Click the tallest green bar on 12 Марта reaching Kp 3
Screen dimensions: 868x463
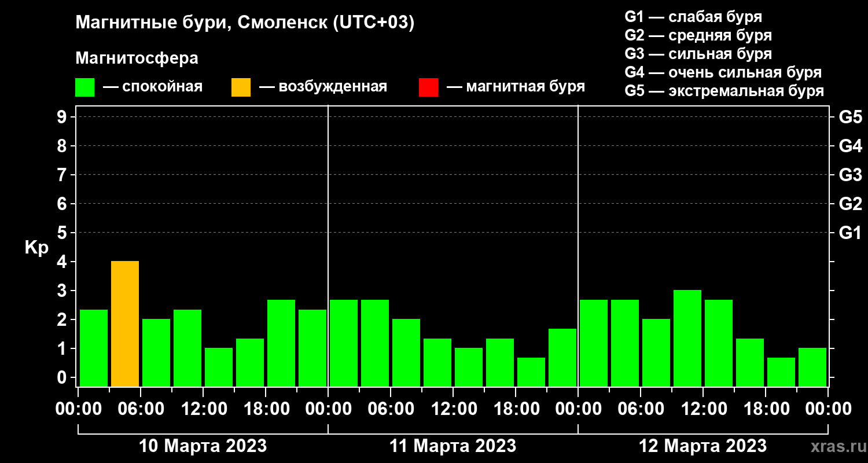pos(687,338)
